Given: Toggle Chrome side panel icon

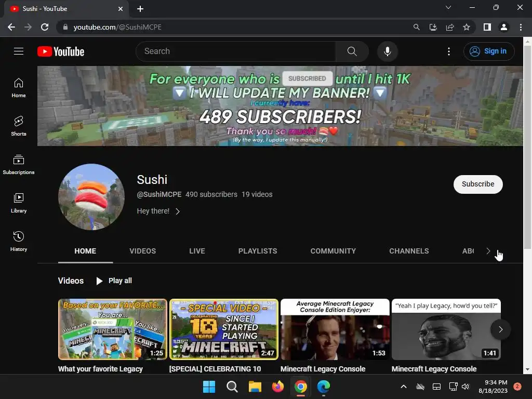Looking at the screenshot, I should pyautogui.click(x=487, y=27).
